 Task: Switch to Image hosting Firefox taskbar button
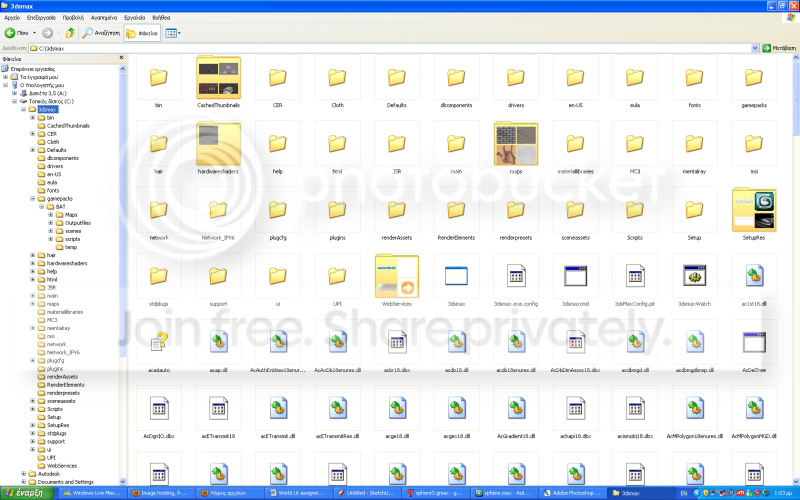160,493
